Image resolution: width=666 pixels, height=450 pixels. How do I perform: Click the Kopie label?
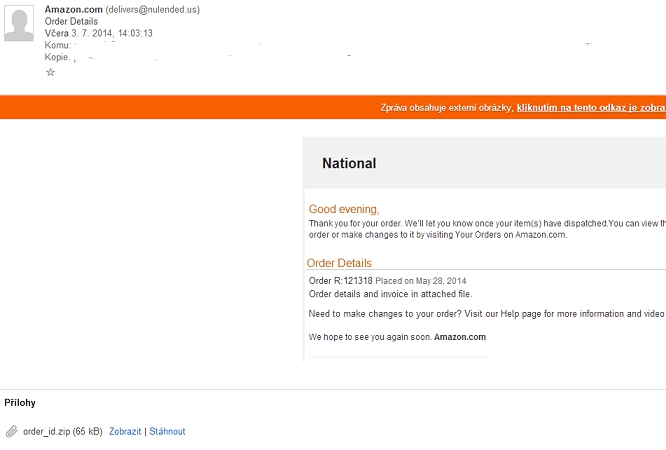57,57
